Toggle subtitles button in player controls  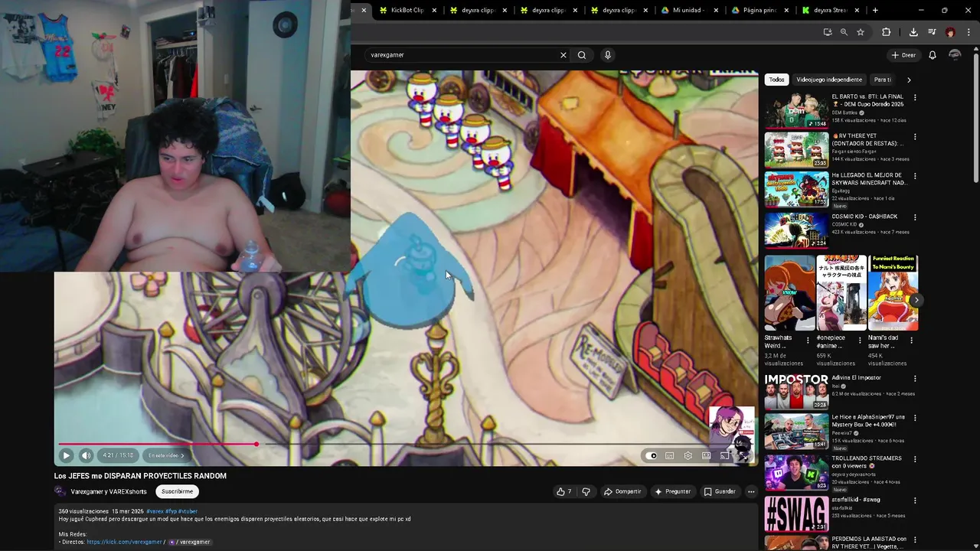coord(670,455)
